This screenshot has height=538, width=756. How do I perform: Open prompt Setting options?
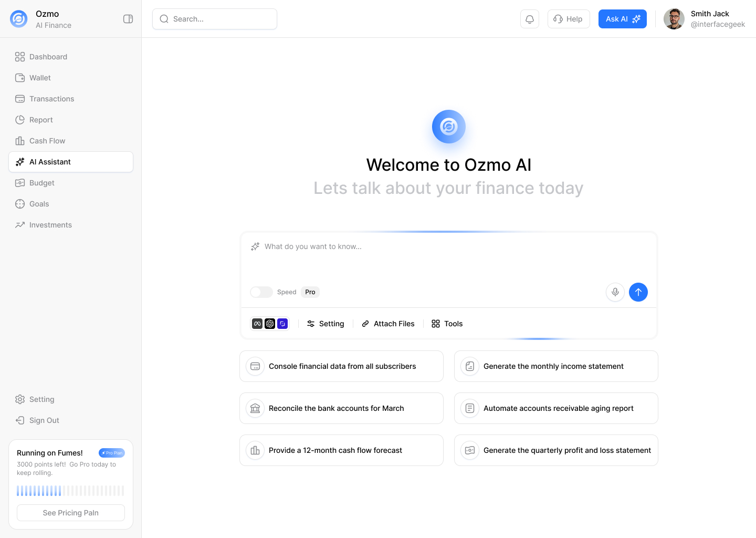325,324
